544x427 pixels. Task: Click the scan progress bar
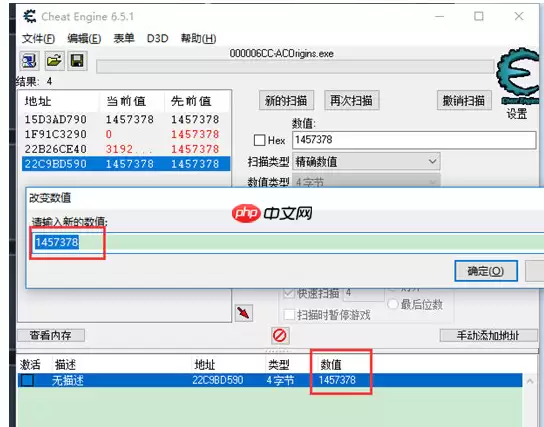click(x=295, y=67)
